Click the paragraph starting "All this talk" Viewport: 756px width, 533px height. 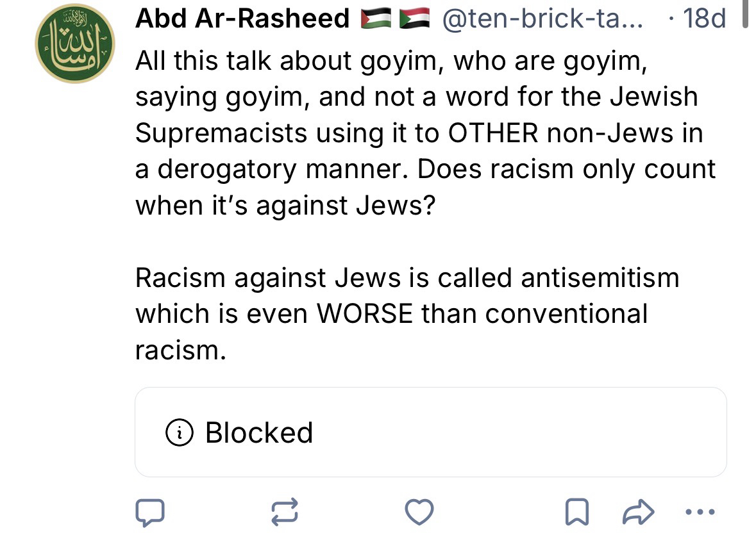click(x=424, y=133)
